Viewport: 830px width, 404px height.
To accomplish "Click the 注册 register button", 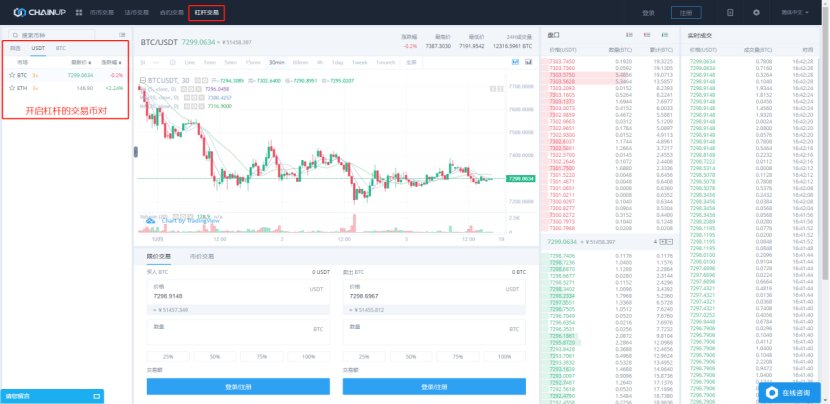I will [686, 13].
